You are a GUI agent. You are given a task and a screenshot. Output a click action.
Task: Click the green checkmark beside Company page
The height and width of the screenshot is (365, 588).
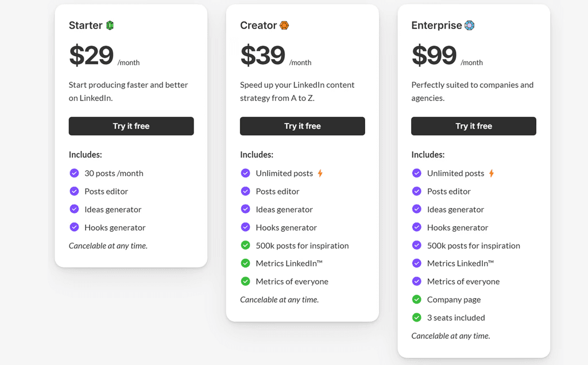[x=417, y=300]
